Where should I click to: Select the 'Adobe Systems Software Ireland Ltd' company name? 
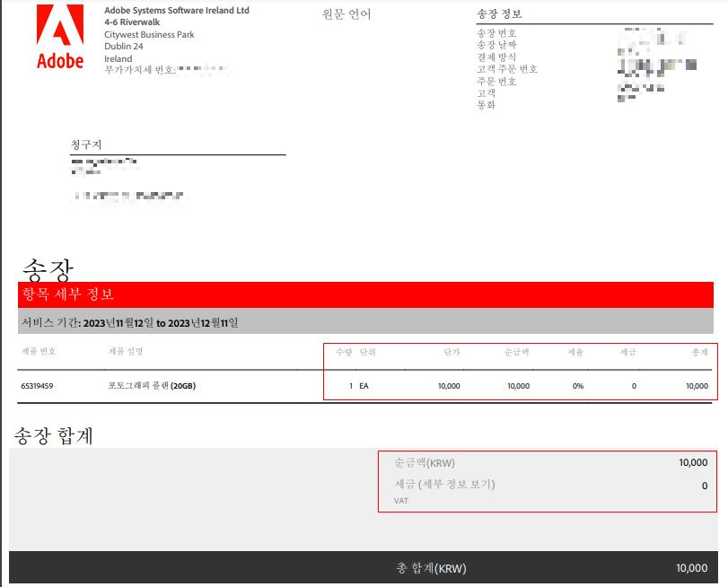177,10
